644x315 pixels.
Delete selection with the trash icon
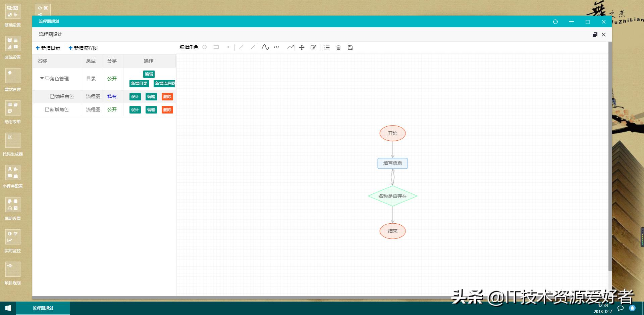338,47
